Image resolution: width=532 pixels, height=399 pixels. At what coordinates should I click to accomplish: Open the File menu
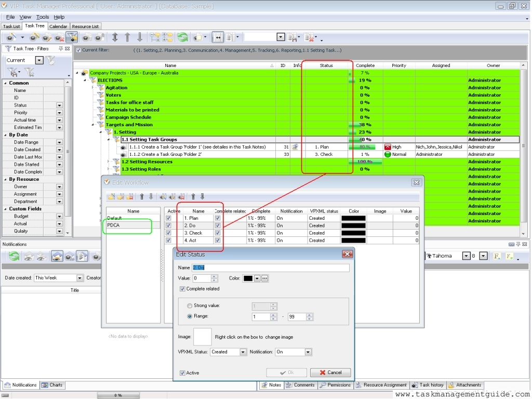pyautogui.click(x=10, y=17)
